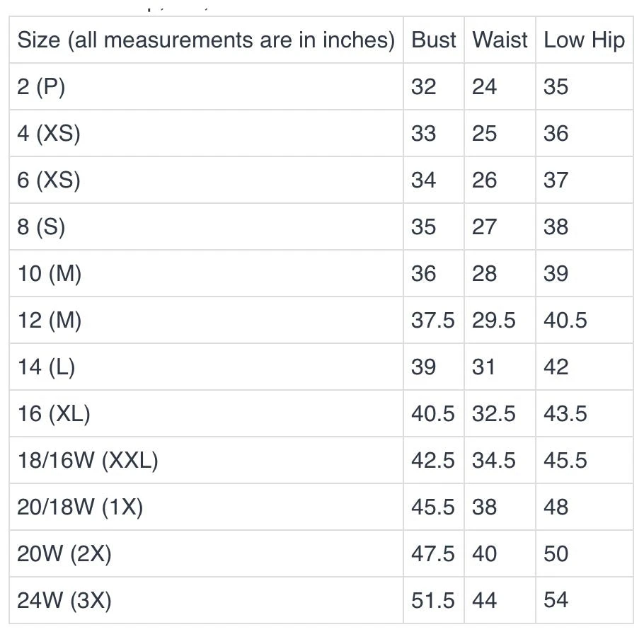The height and width of the screenshot is (644, 644).
Task: Select the 16 (XL) size label
Action: (x=54, y=414)
